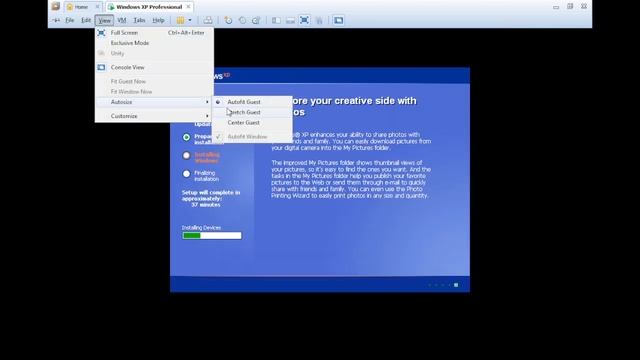The image size is (640, 360).
Task: Click the Installing Windows step radio
Action: pos(187,156)
